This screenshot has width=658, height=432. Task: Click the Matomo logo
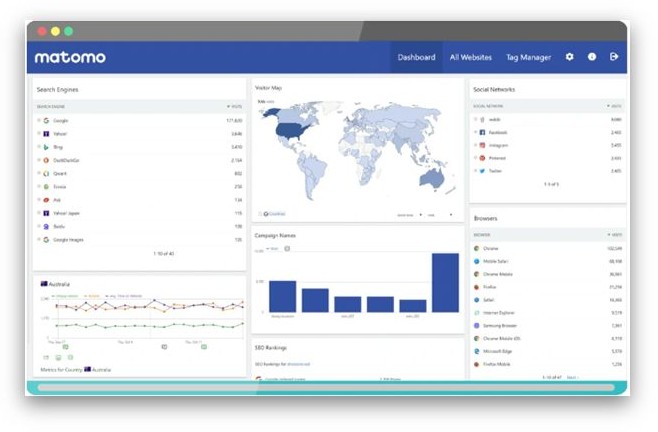(70, 57)
